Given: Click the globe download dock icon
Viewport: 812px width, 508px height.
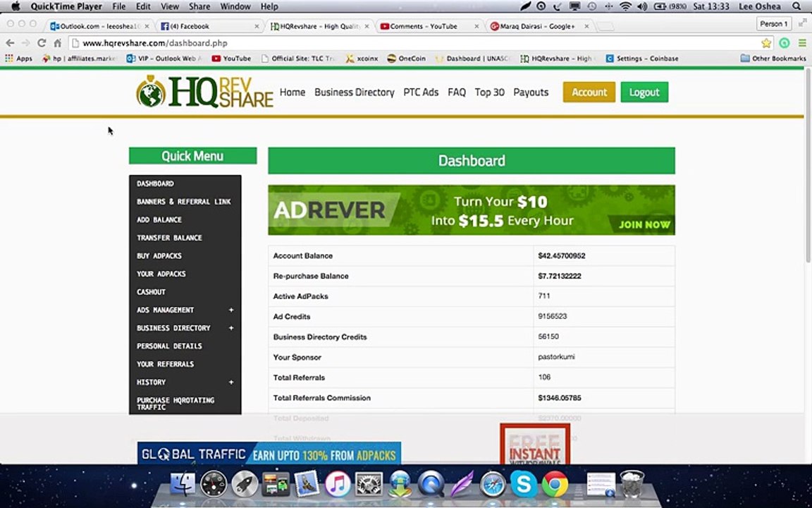Looking at the screenshot, I should coord(400,484).
